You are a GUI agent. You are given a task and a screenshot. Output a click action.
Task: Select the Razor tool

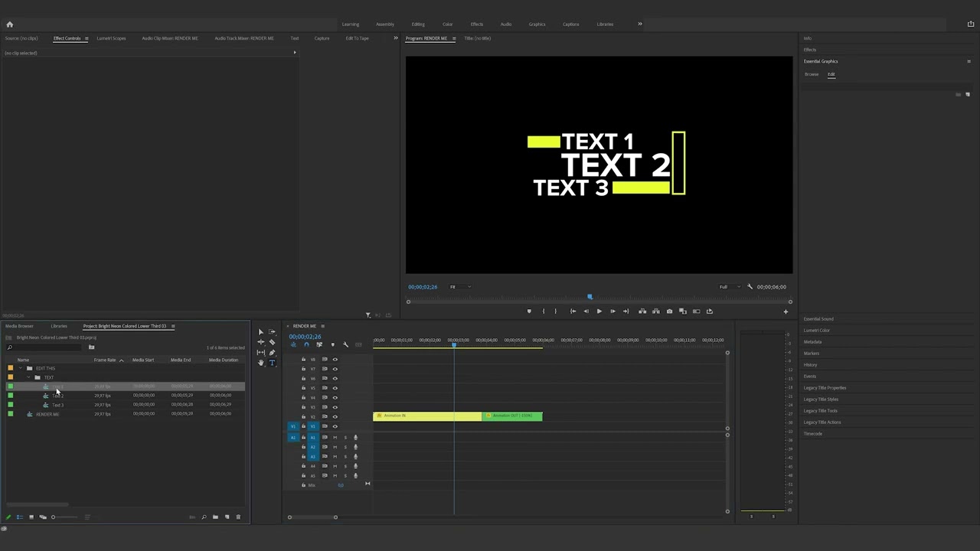[x=272, y=342]
